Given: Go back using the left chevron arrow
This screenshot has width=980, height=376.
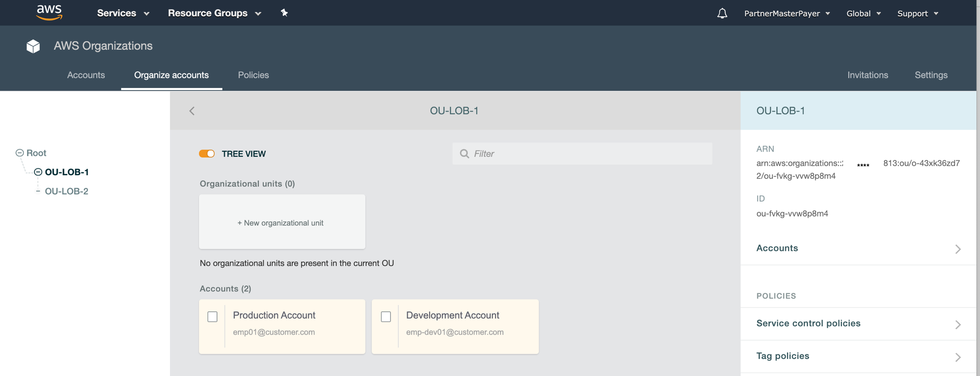Looking at the screenshot, I should click(192, 111).
